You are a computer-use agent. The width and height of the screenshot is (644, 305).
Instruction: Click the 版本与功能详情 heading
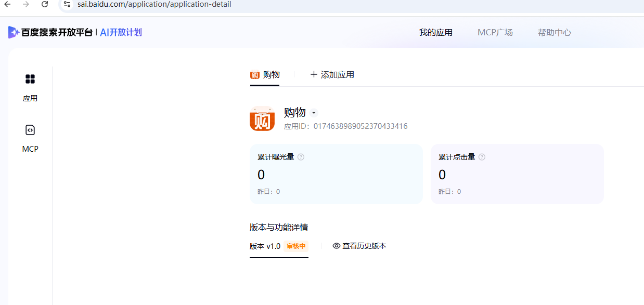279,227
